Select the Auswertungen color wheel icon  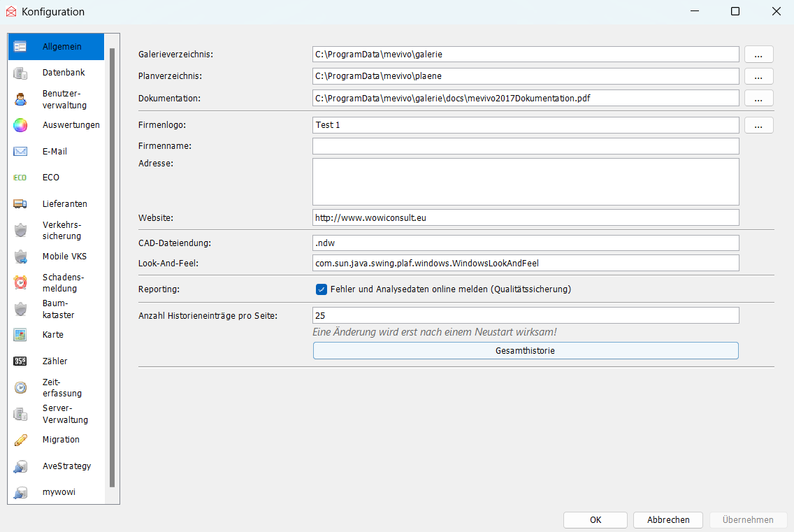(x=20, y=125)
